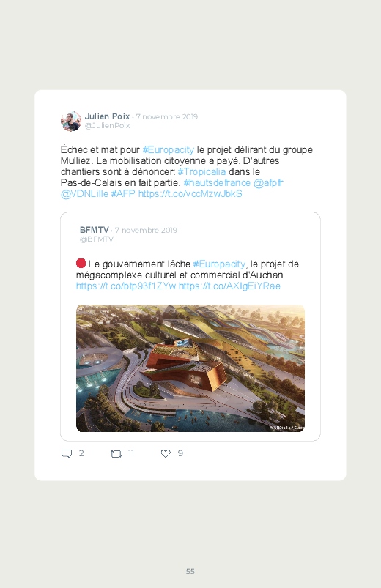Open the Europacity architectural rendering image
Viewport: 381px width, 588px height.
click(190, 368)
